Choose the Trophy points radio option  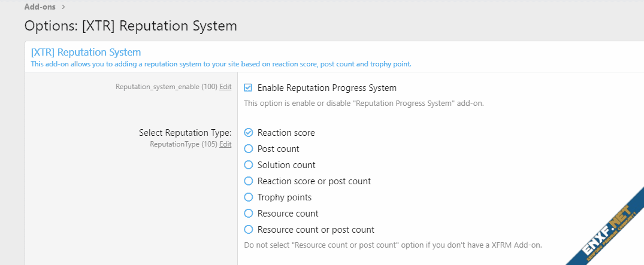coord(249,197)
